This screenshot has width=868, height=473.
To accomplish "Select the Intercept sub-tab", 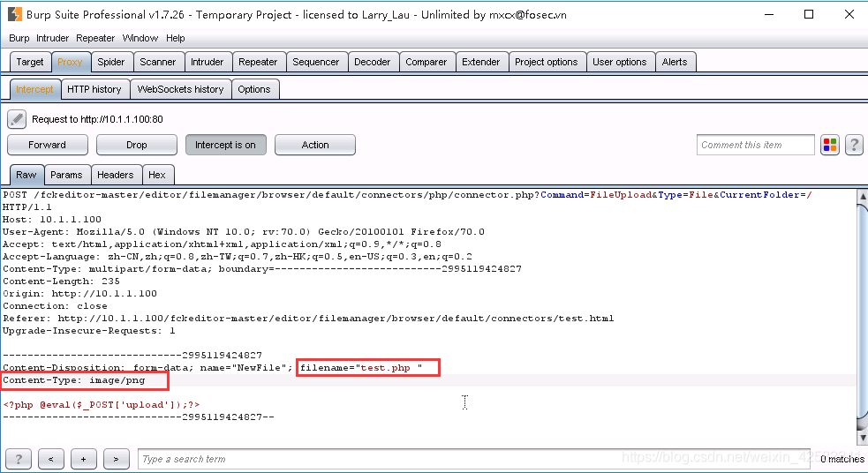I will click(x=34, y=89).
